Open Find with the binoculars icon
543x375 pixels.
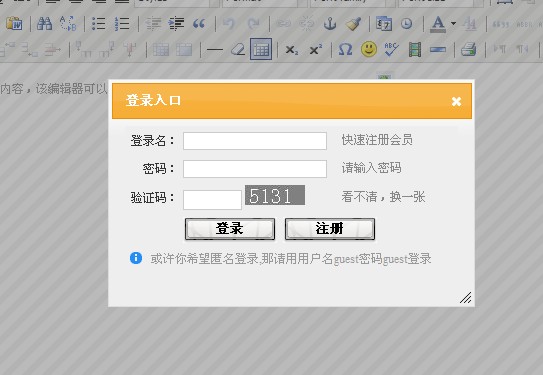point(44,24)
